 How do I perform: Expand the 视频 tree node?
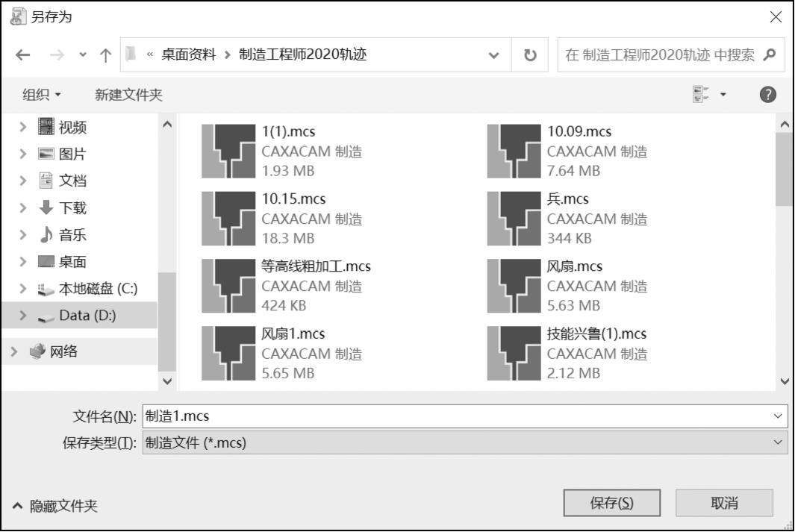(23, 127)
